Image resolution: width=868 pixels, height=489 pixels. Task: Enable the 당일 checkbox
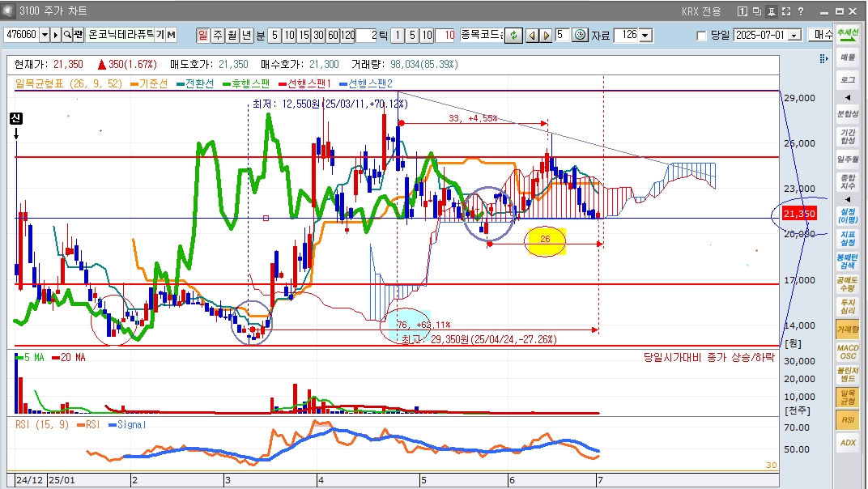(x=701, y=36)
